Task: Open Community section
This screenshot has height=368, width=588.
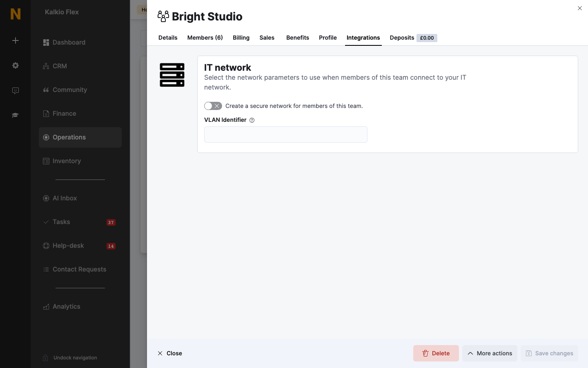Action: pyautogui.click(x=80, y=90)
